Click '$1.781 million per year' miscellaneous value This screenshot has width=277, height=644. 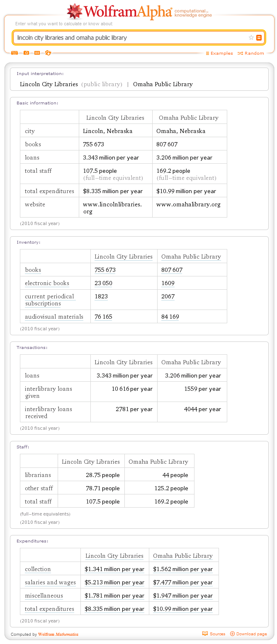[114, 596]
